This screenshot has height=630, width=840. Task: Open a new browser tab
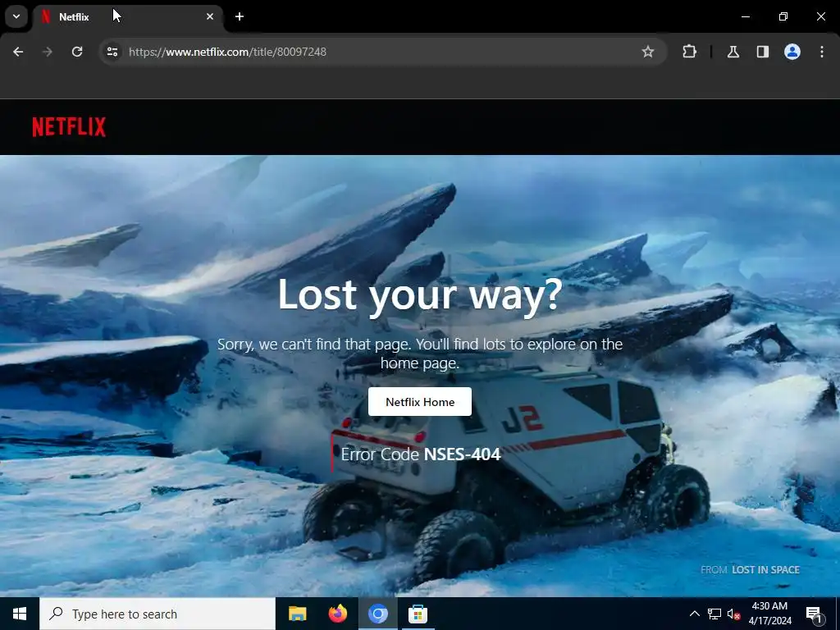point(240,16)
